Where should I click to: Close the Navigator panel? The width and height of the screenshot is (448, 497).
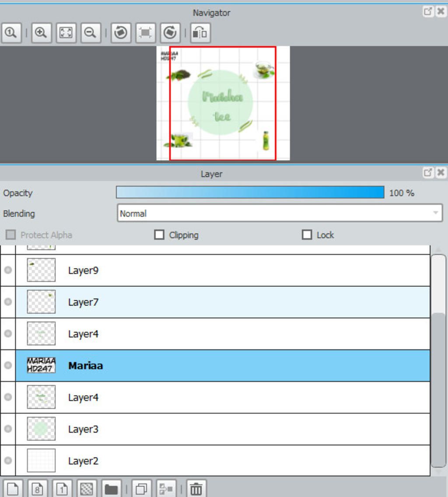point(441,11)
